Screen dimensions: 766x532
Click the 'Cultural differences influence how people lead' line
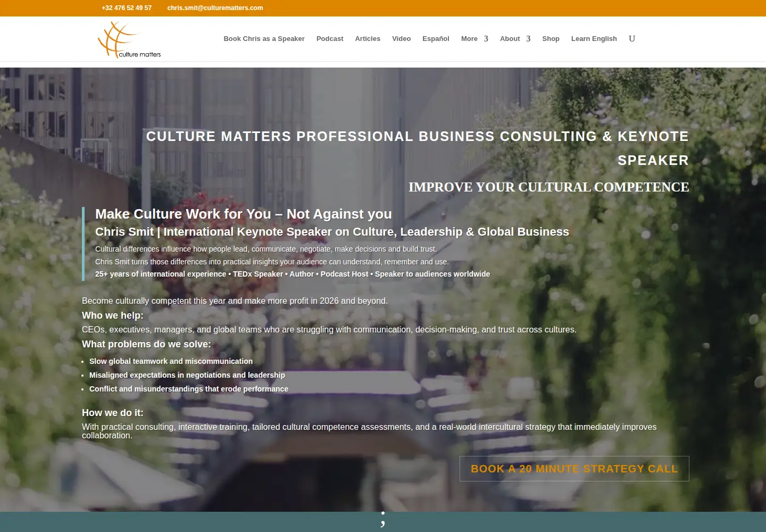point(266,249)
